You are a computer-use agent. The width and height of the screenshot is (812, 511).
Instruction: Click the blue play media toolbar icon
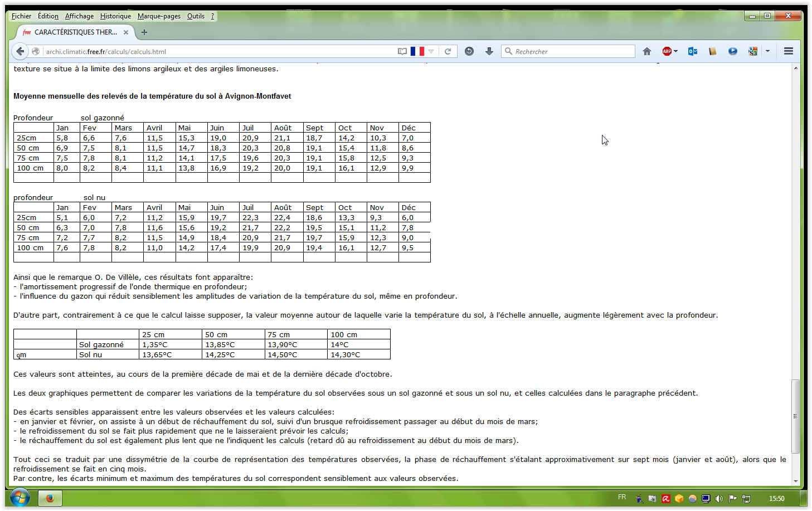click(x=732, y=51)
